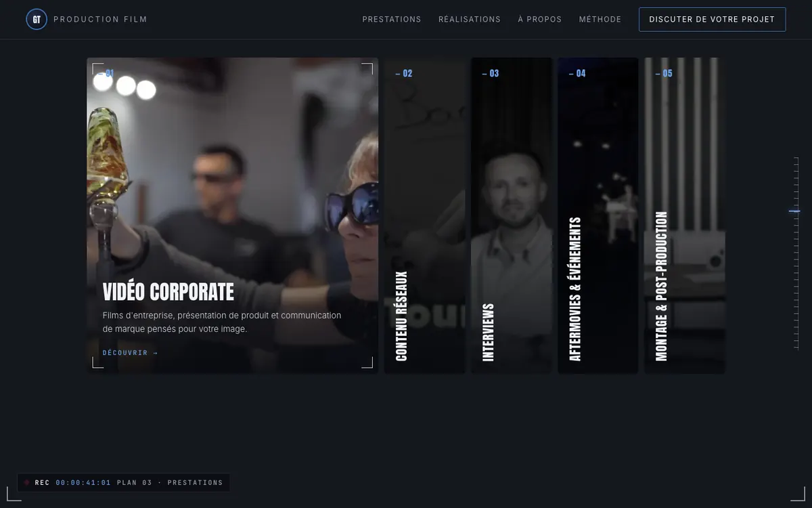Click the 05 panel number label
Viewport: 812px width, 508px height.
click(664, 73)
